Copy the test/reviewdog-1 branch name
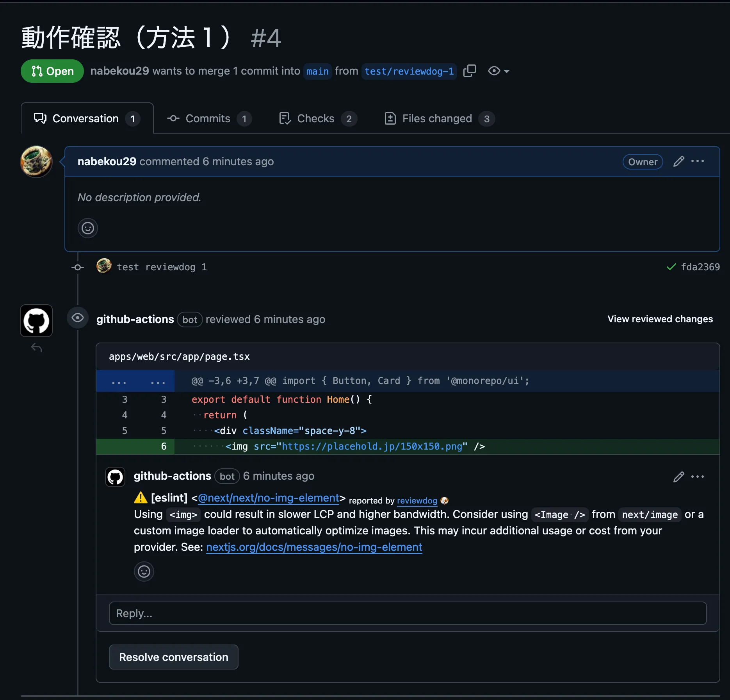 pyautogui.click(x=470, y=71)
